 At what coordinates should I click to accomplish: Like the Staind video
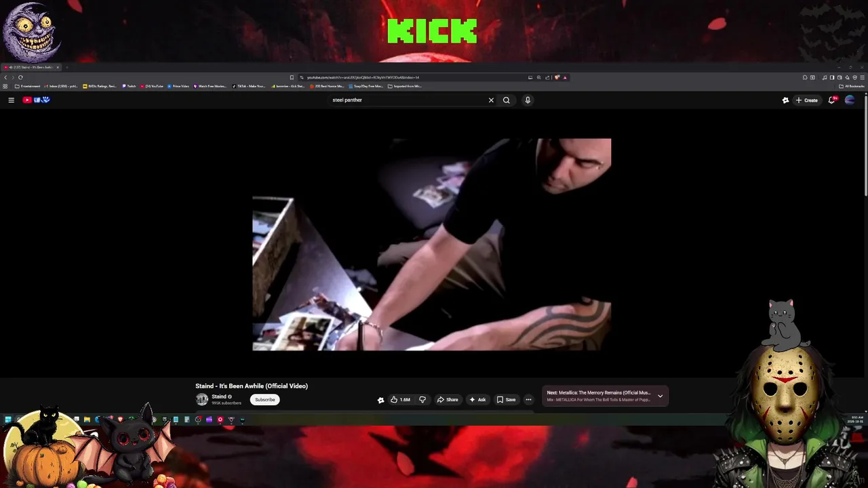(400, 399)
